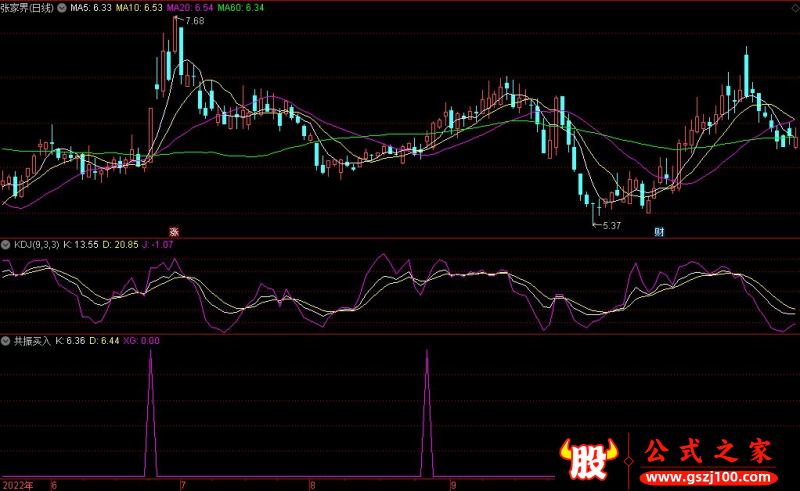Screen dimensions: 800x491
Task: Click the 共振买入 K: 6.36 value
Action: point(70,340)
